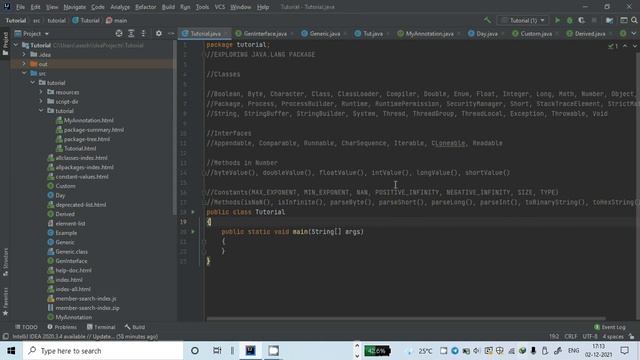640x360 pixels.
Task: Open Windows Start menu
Action: tap(11, 351)
